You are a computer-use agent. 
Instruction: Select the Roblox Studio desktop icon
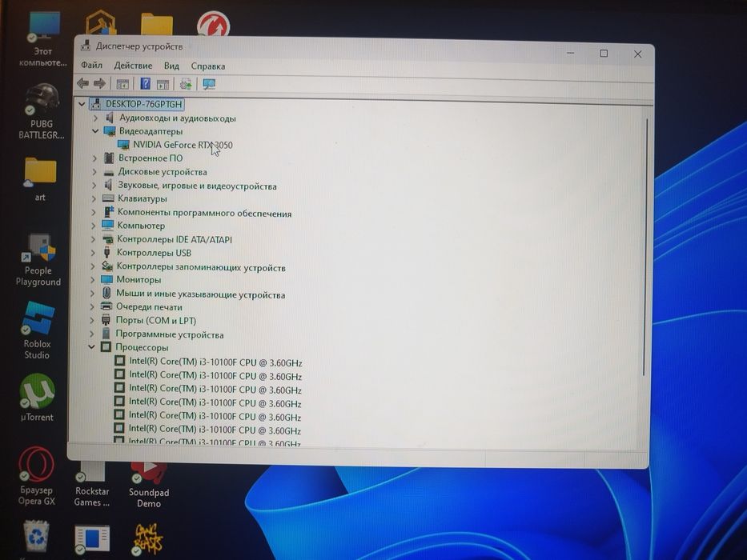pyautogui.click(x=37, y=330)
